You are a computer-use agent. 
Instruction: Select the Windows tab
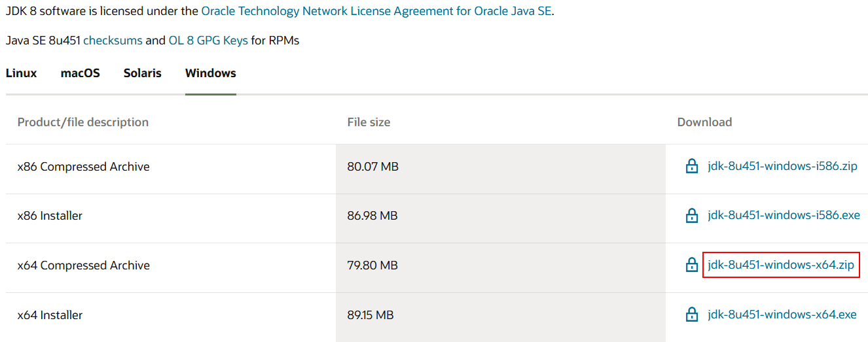(x=211, y=73)
